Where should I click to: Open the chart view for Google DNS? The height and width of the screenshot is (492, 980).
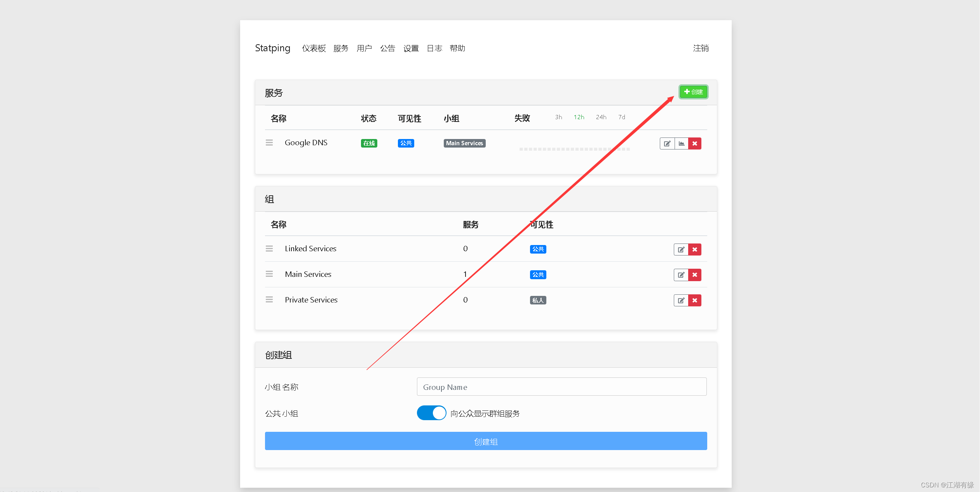[682, 144]
